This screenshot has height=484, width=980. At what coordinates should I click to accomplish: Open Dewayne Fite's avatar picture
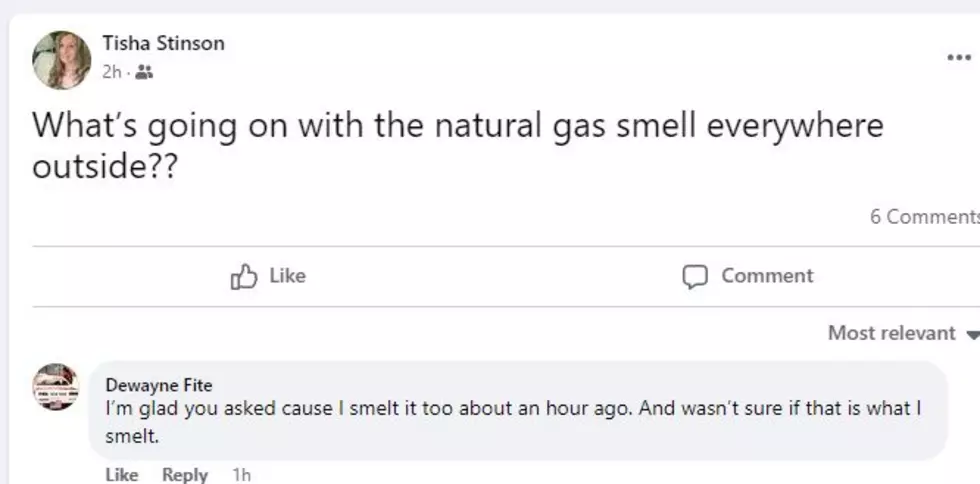click(56, 386)
